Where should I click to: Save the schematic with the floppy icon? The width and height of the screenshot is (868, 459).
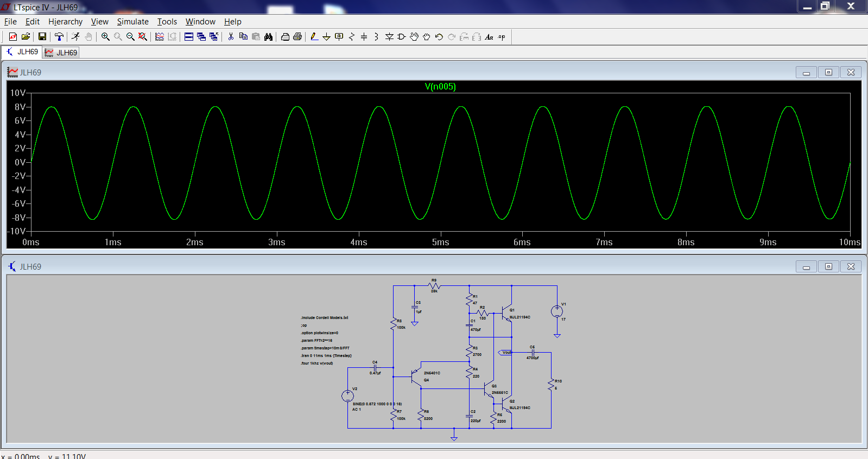tap(42, 37)
